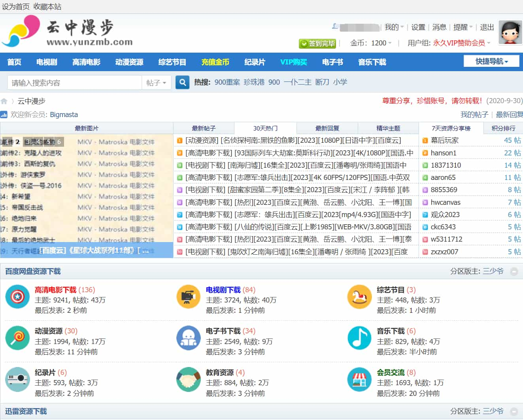Click moderator 三少爷 in 百度网盘 section

(493, 271)
